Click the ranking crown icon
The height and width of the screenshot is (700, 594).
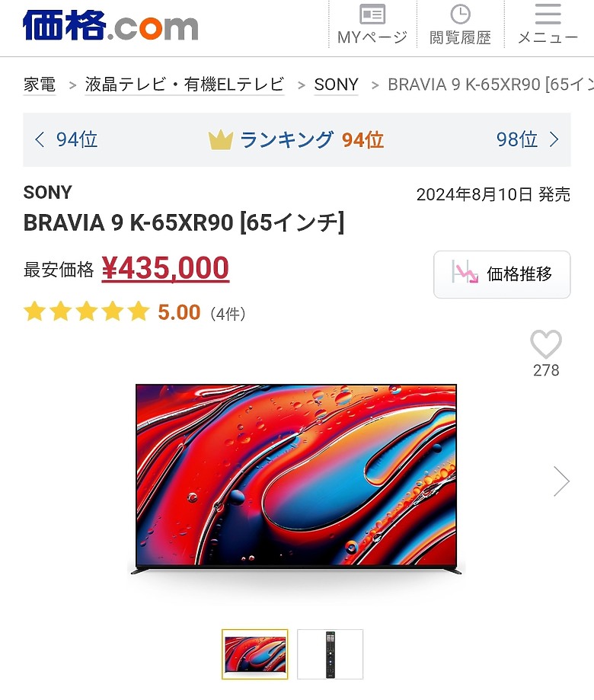220,140
